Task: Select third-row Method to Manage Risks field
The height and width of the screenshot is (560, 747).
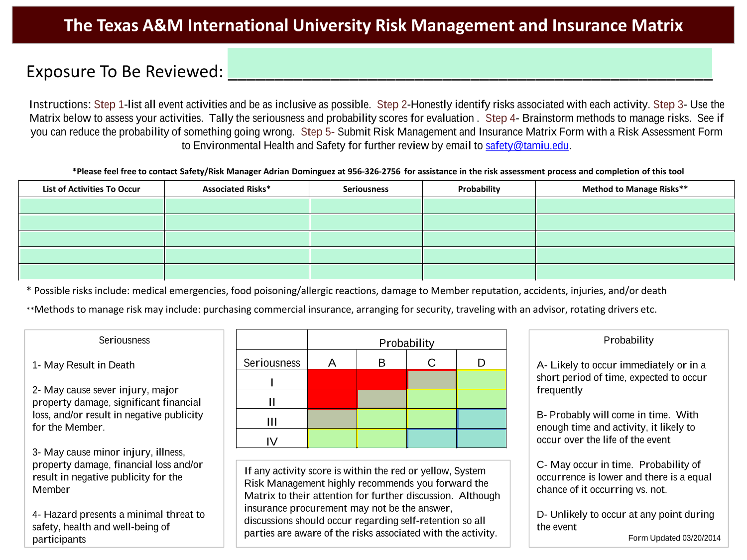Action: 635,238
